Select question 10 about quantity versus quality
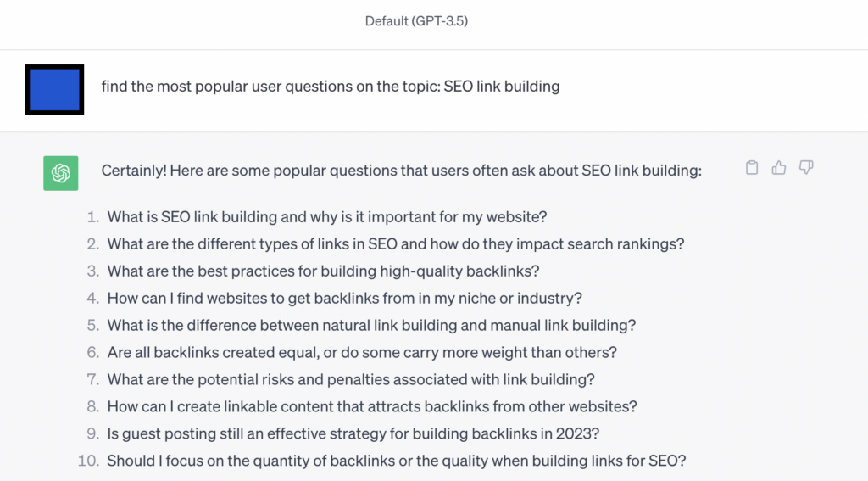 pos(397,461)
